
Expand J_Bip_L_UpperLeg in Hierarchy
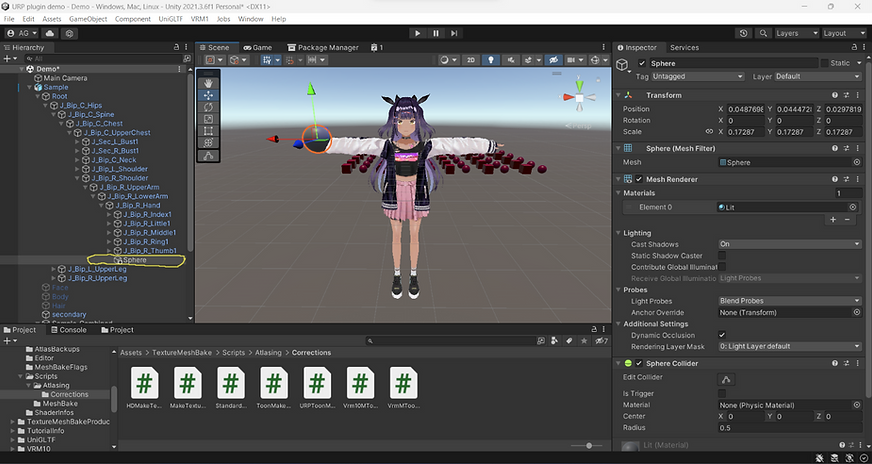53,269
